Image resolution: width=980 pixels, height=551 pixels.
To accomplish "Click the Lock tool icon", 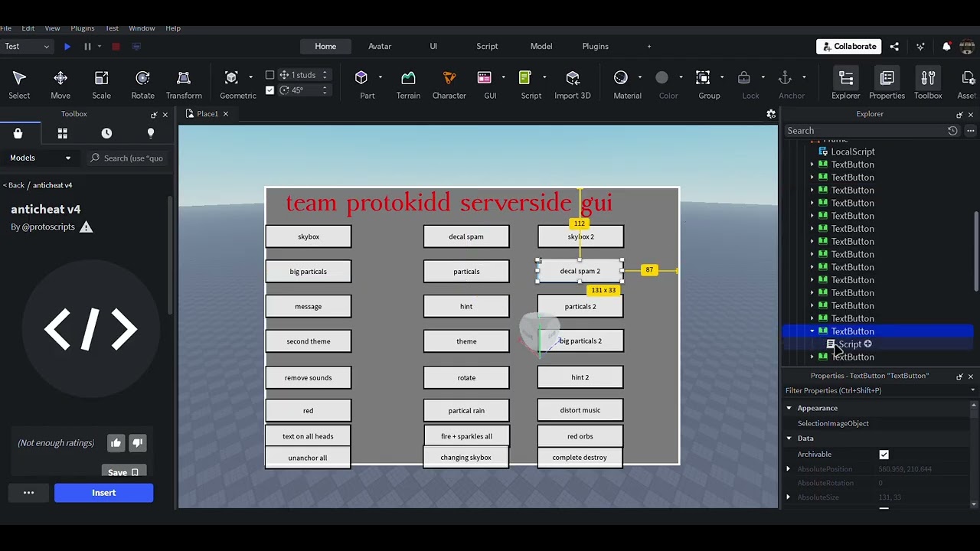I will coord(744,78).
